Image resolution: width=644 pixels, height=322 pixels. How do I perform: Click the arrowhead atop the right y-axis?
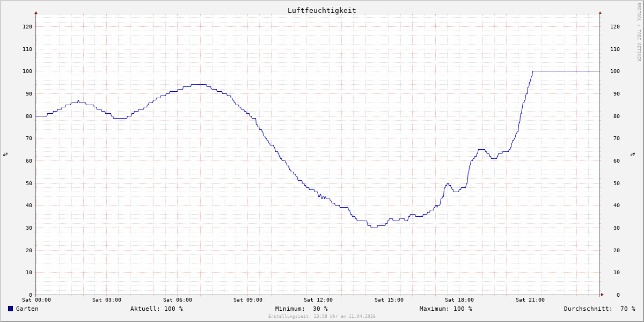(600, 12)
